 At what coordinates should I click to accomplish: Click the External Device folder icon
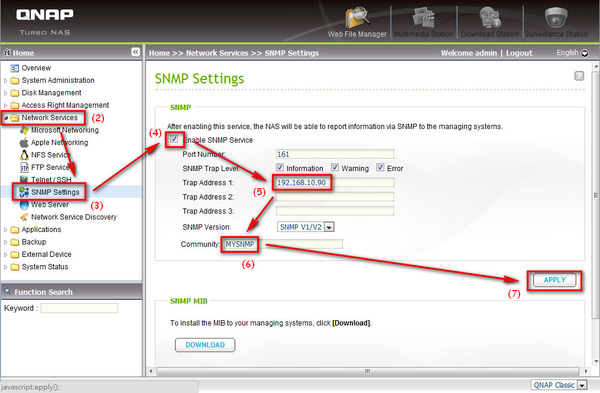15,254
